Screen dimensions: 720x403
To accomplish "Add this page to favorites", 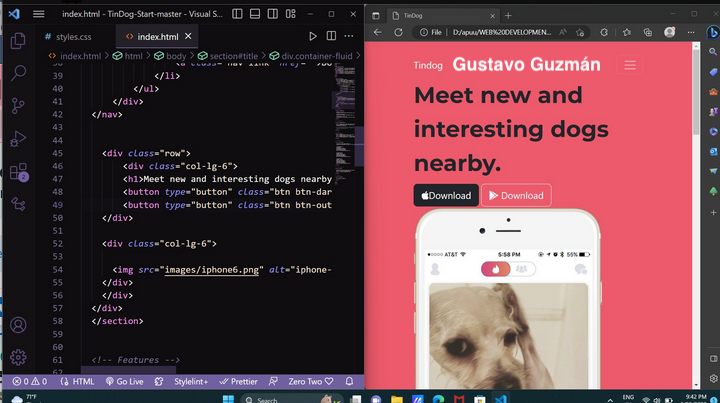I will [x=580, y=33].
